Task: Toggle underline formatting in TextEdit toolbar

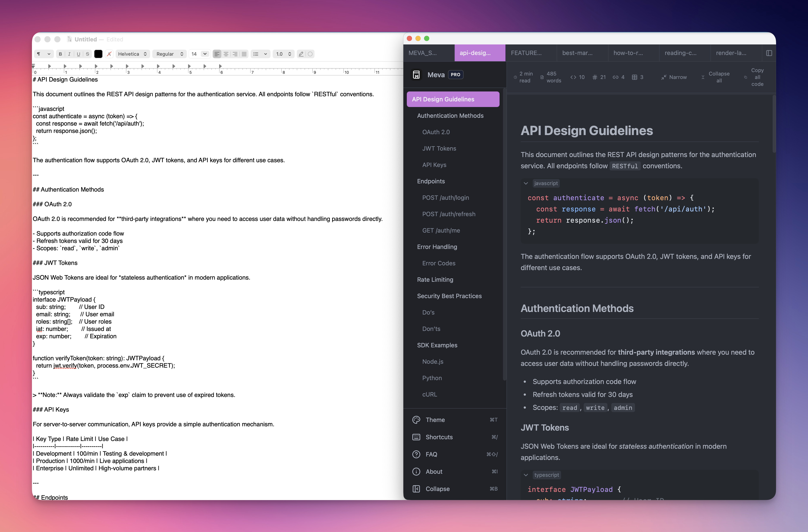Action: [79, 54]
